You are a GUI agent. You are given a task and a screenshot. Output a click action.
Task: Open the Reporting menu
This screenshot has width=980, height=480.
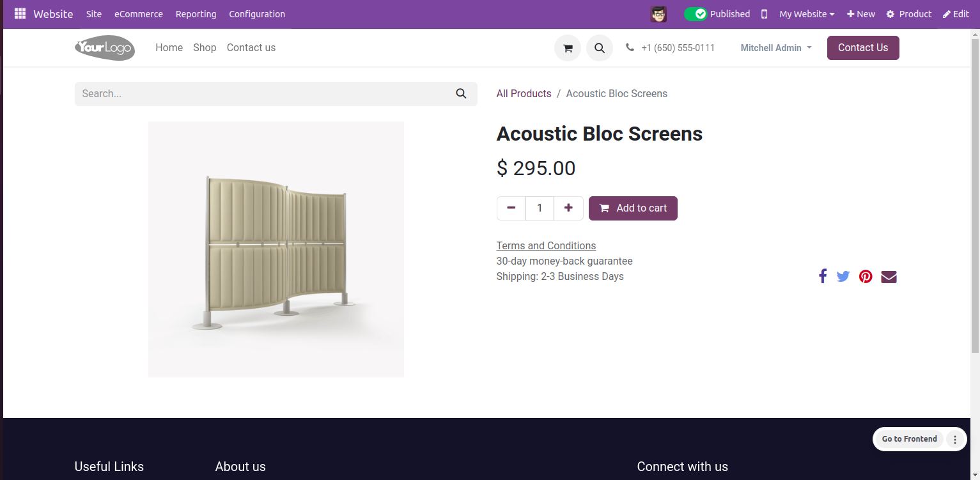(x=196, y=14)
